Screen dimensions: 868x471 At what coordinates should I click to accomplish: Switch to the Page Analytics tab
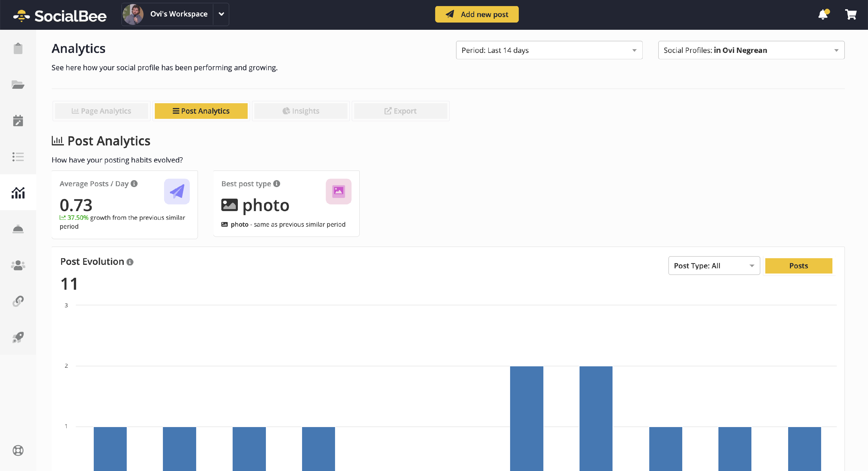tap(101, 111)
